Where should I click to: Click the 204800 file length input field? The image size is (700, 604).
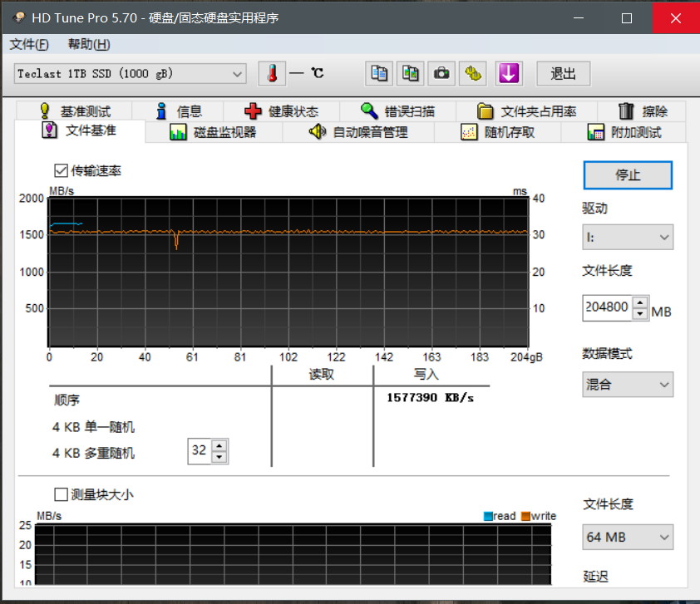click(607, 307)
